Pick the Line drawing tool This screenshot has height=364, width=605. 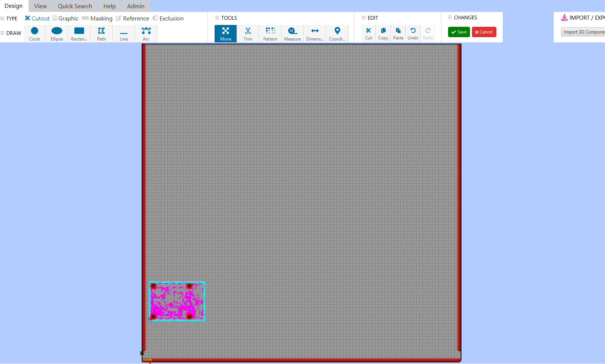pos(124,34)
